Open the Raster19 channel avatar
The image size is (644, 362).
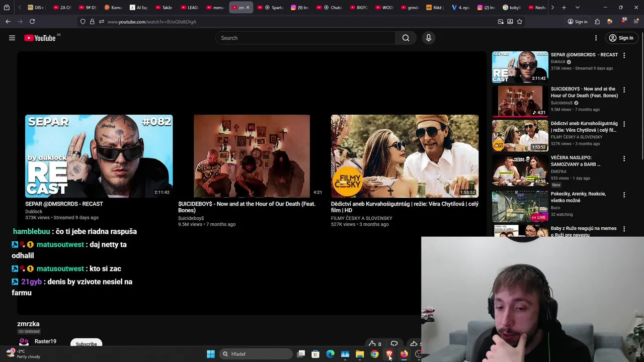[24, 342]
